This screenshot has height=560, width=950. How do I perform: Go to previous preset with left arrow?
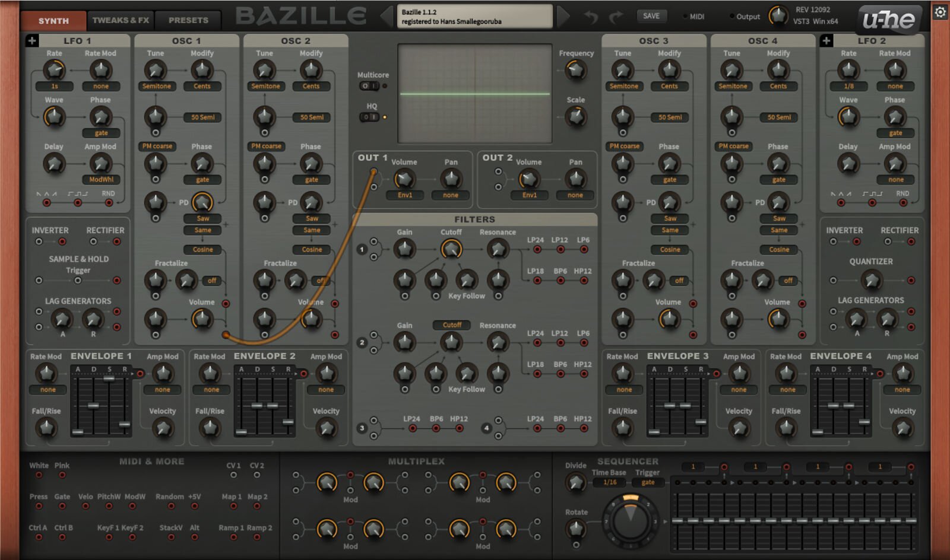click(x=387, y=16)
